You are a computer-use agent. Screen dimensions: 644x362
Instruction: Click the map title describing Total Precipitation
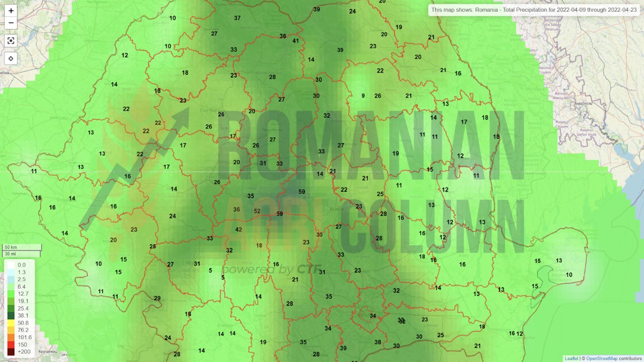pos(534,10)
